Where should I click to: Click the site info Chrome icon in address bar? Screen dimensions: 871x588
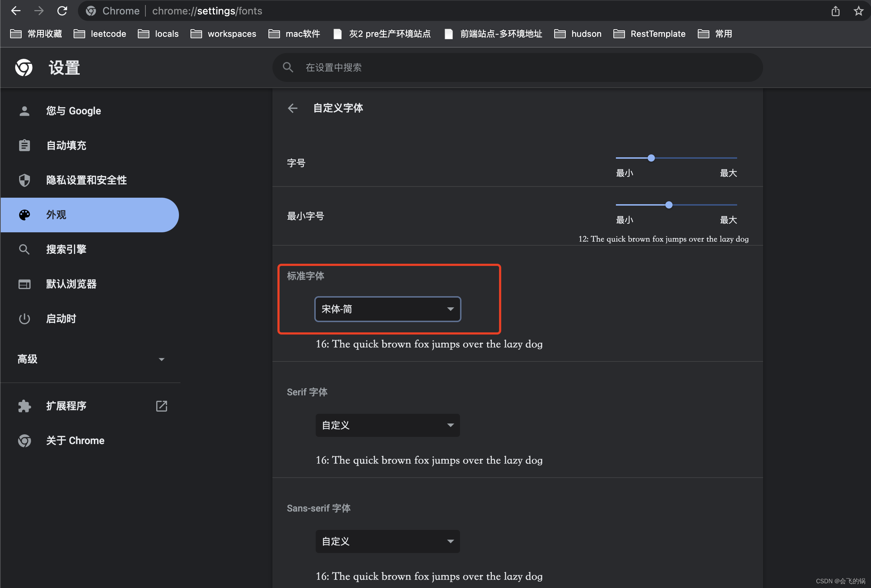tap(91, 11)
